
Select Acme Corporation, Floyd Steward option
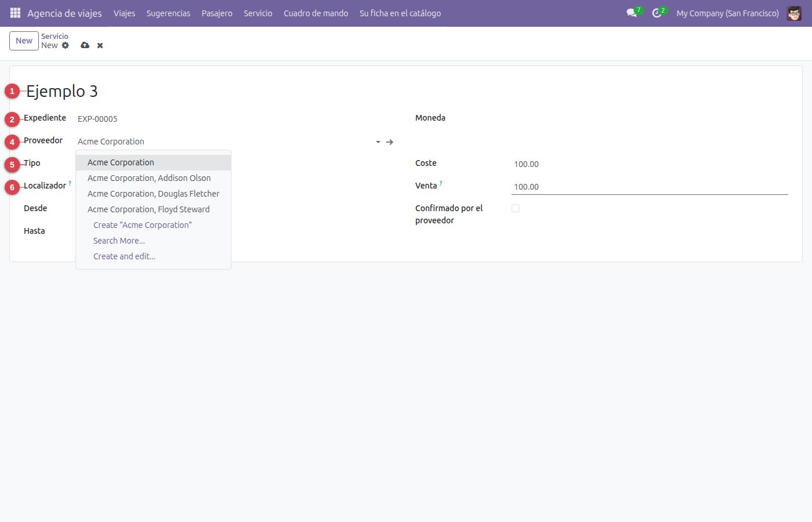(153, 209)
